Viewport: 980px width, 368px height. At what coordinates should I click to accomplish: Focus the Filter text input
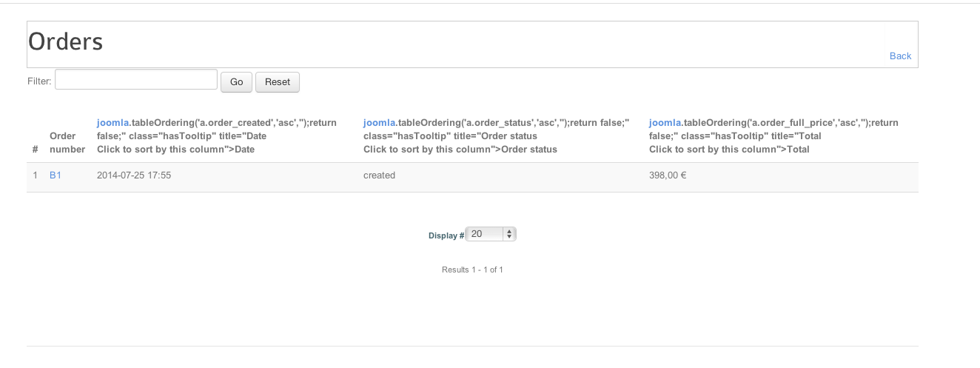136,80
